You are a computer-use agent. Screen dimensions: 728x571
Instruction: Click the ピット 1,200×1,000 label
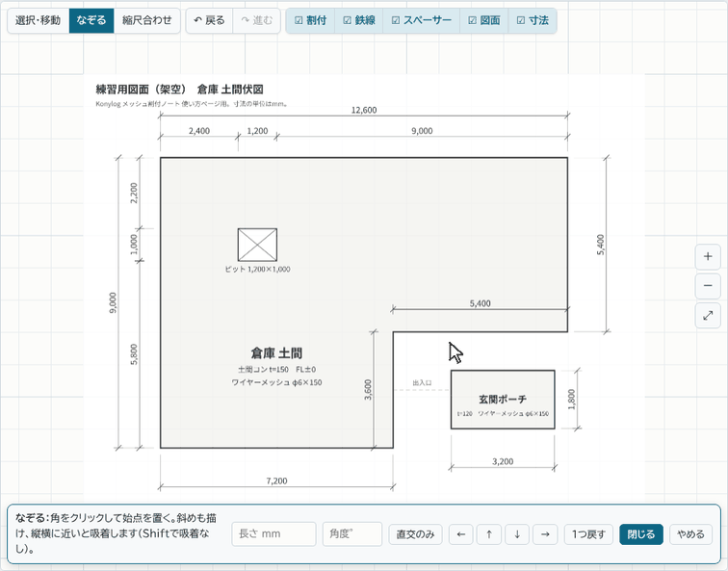pyautogui.click(x=257, y=270)
